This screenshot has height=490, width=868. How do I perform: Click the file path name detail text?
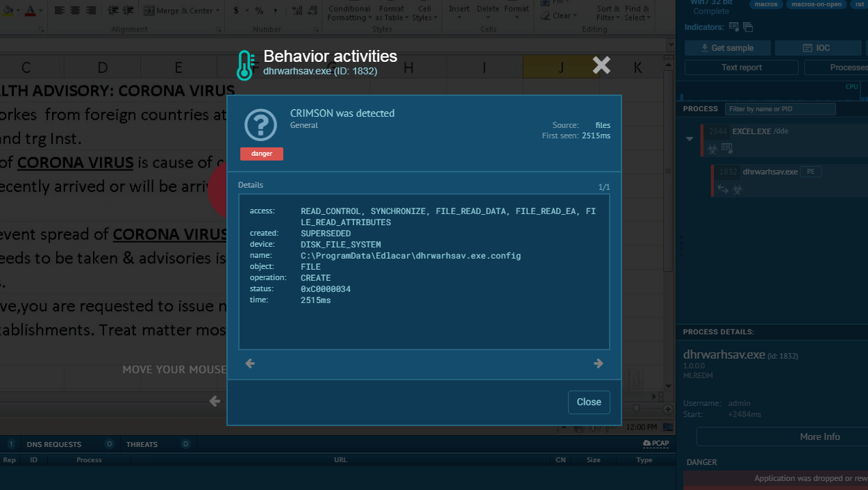(410, 256)
